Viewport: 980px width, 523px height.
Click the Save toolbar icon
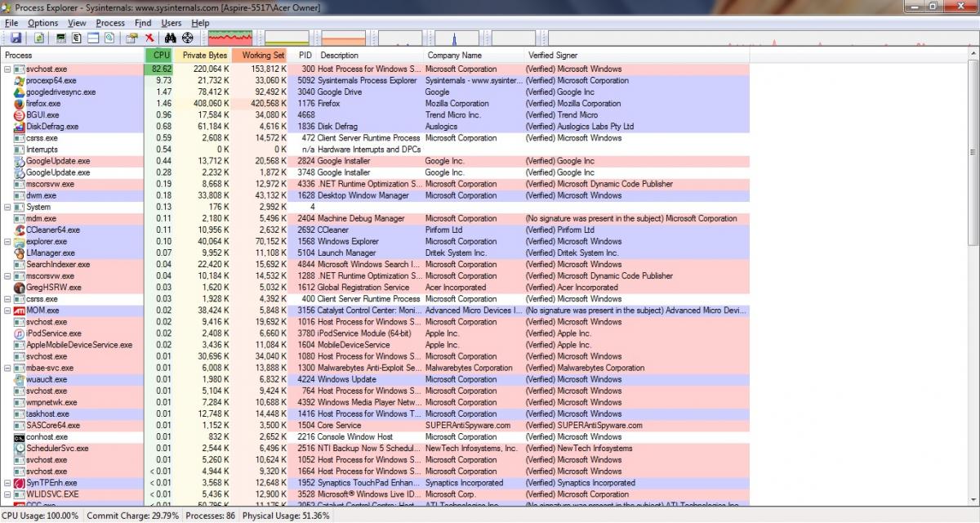click(16, 38)
